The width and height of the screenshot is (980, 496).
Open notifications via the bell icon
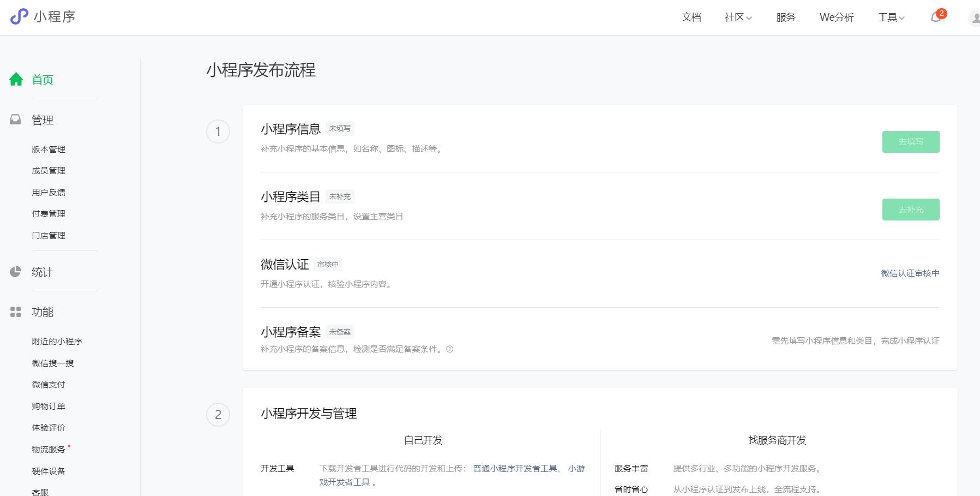click(x=934, y=18)
